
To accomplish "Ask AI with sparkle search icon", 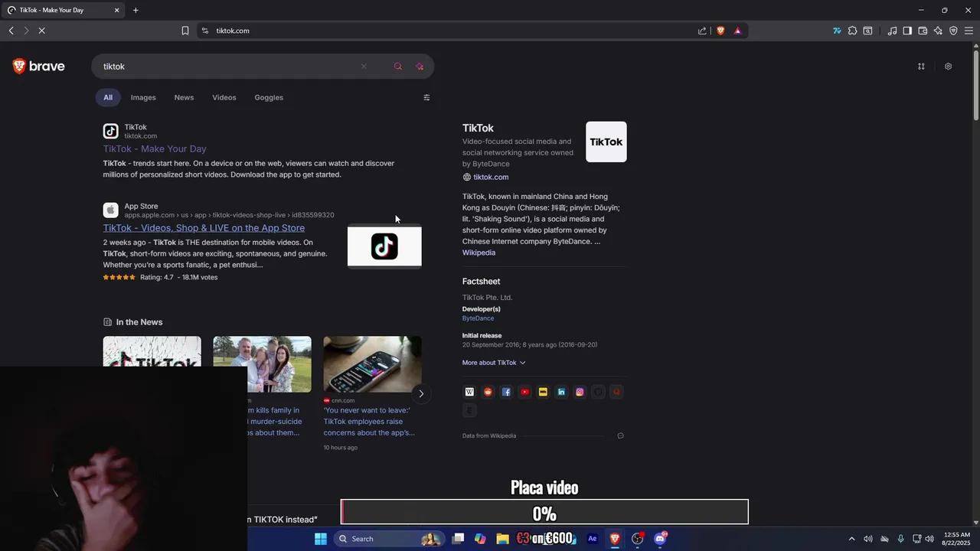I will pyautogui.click(x=420, y=67).
